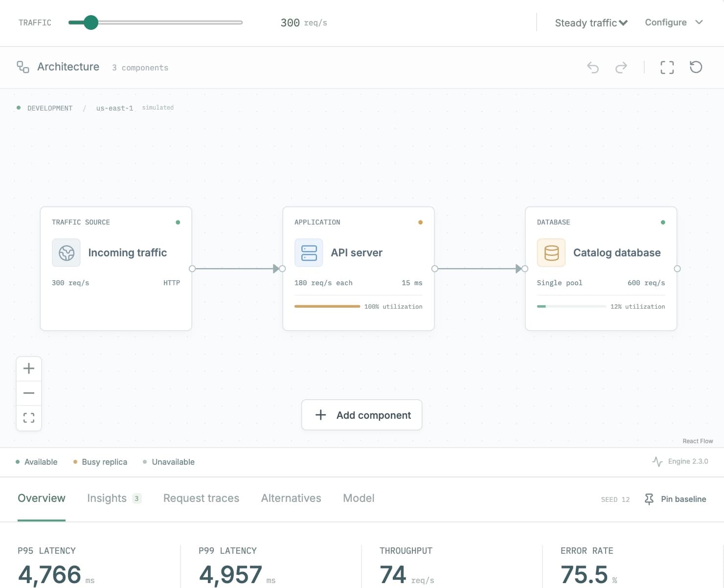Open fullscreen view from Architecture header
The image size is (724, 588).
pos(667,68)
